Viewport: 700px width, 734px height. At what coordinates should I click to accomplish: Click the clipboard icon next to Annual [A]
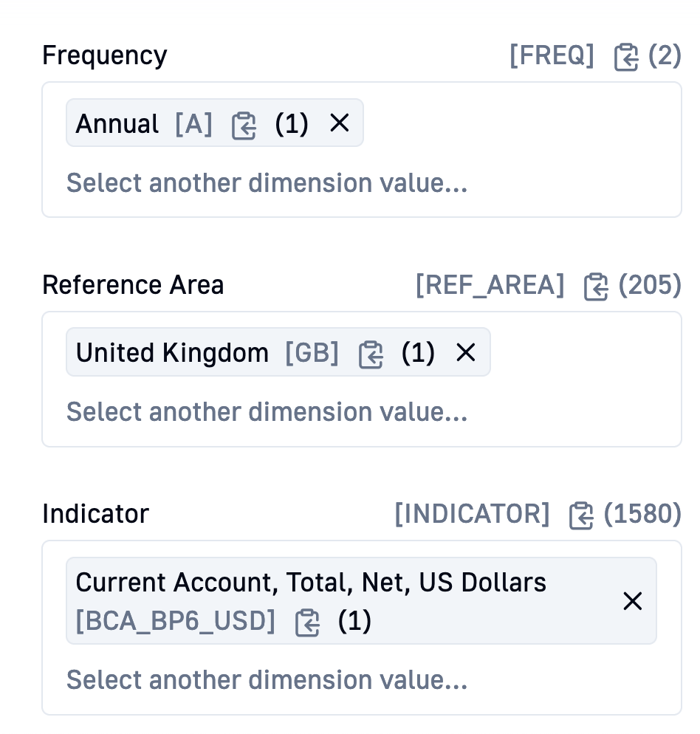pos(244,126)
